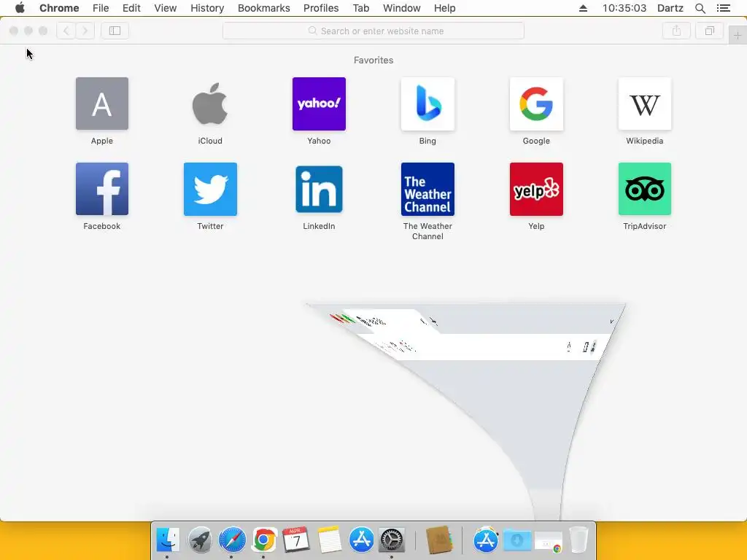The width and height of the screenshot is (747, 560).
Task: Open the Google favorite tile
Action: pos(536,104)
